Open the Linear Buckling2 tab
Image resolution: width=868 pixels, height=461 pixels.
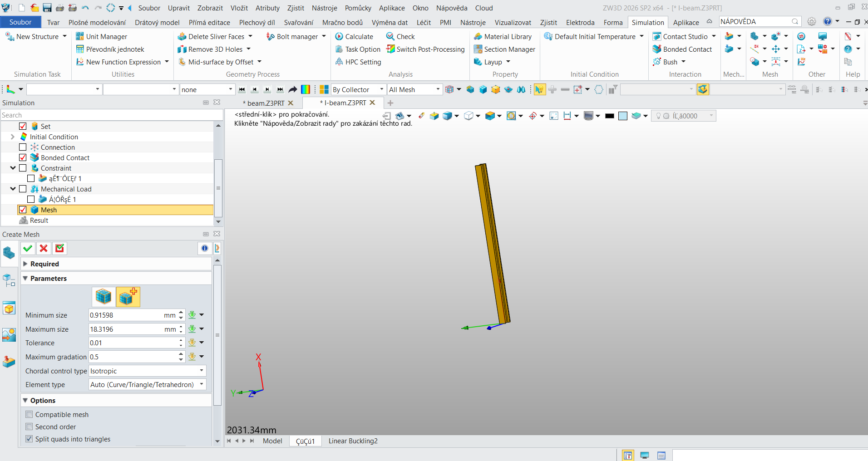tap(353, 441)
